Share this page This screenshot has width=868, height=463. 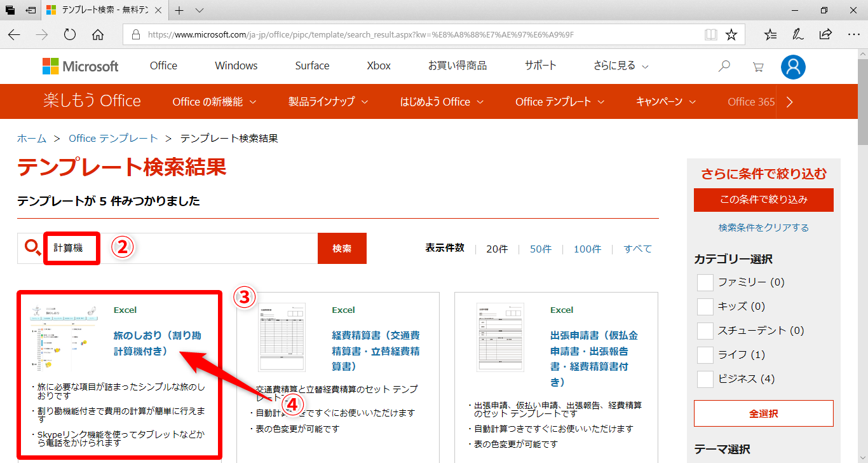tap(825, 34)
